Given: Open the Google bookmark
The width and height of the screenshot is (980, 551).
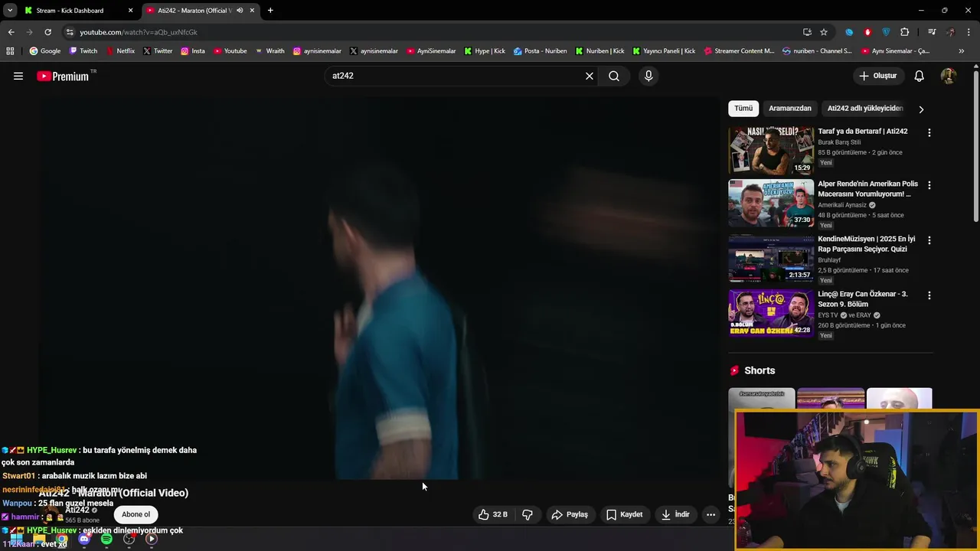Looking at the screenshot, I should [x=45, y=51].
